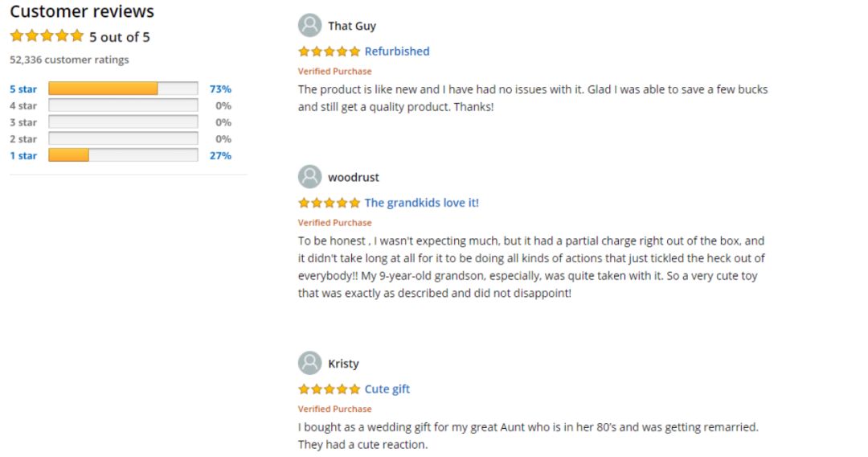The width and height of the screenshot is (868, 457).
Task: Click the overall five-star rating icons
Action: (47, 36)
